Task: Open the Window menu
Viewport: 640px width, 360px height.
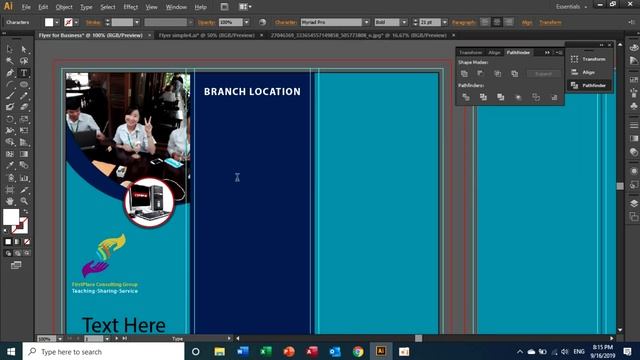Action: [176, 7]
